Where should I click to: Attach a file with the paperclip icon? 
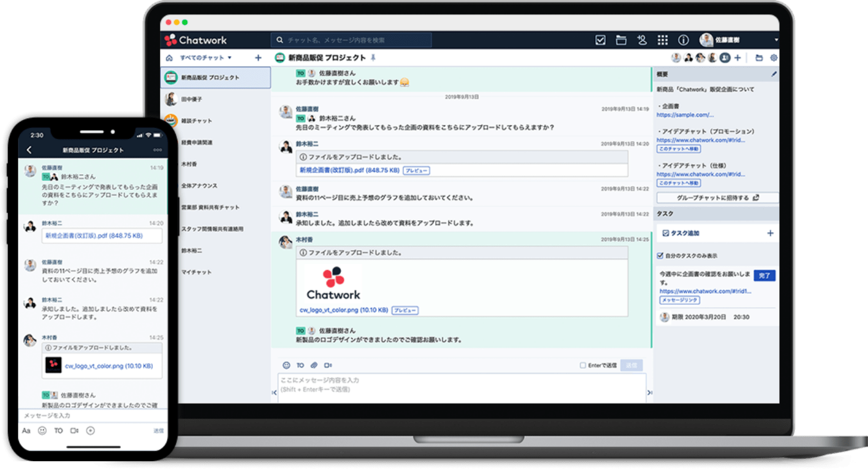[x=313, y=365]
